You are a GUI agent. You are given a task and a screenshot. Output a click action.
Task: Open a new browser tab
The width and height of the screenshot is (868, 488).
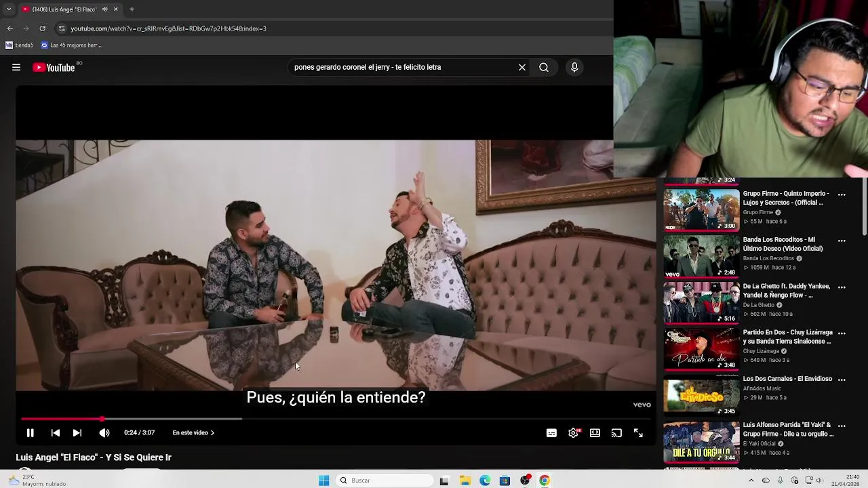132,9
